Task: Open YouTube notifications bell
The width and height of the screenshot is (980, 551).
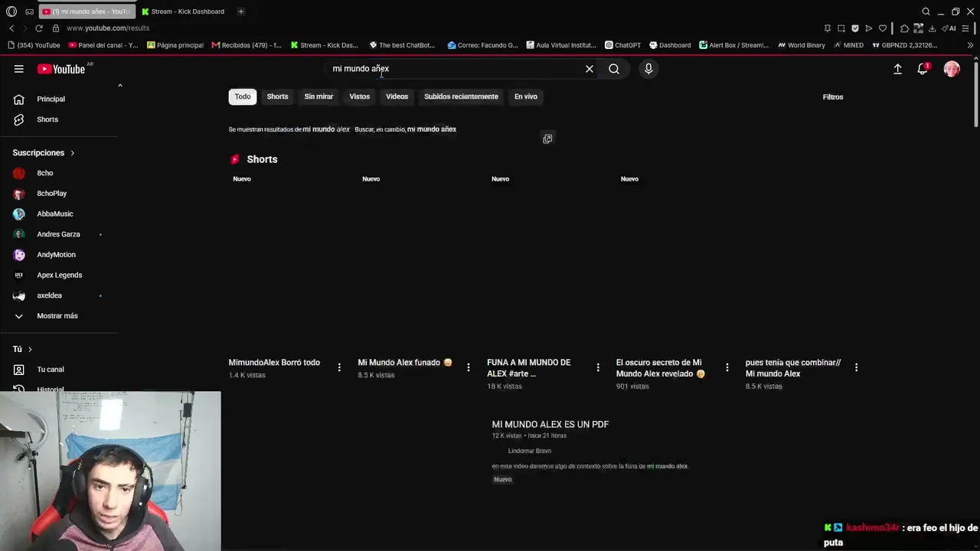Action: 923,69
